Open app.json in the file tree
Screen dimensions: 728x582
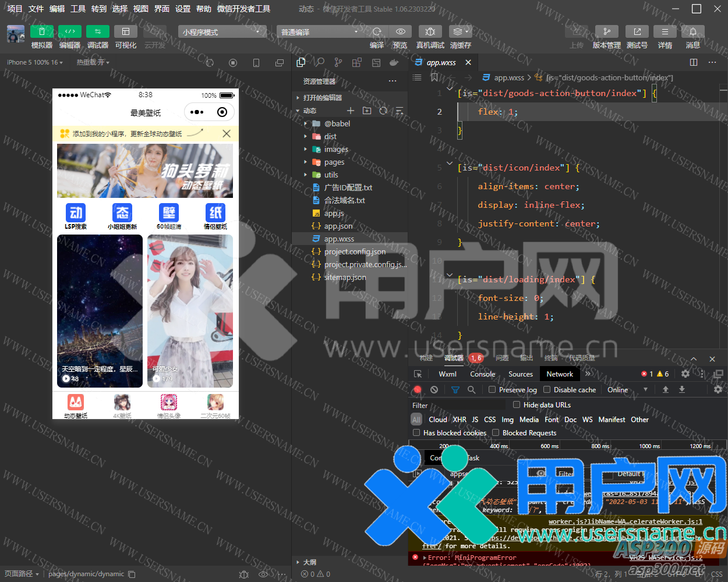click(x=338, y=226)
